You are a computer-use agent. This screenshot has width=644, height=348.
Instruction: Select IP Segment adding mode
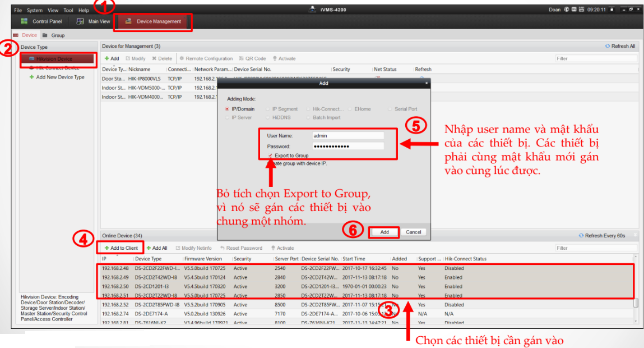(268, 109)
